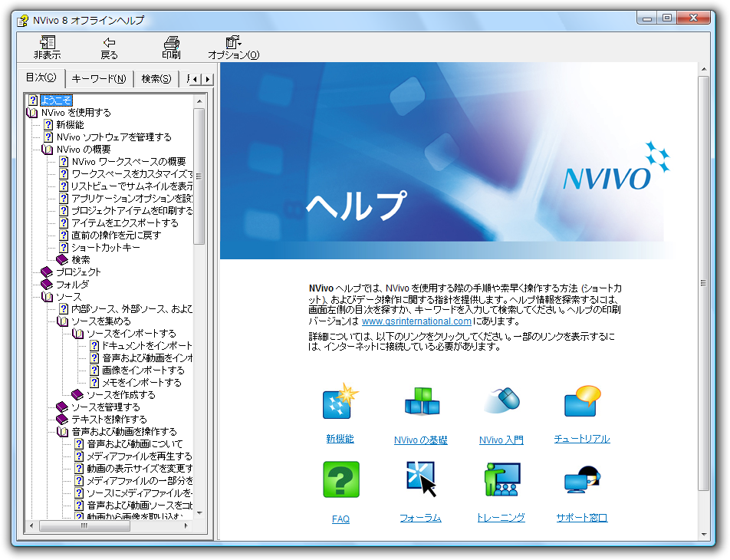Collapse the ソース open book icon
Image resolution: width=730 pixels, height=560 pixels.
pyautogui.click(x=48, y=297)
